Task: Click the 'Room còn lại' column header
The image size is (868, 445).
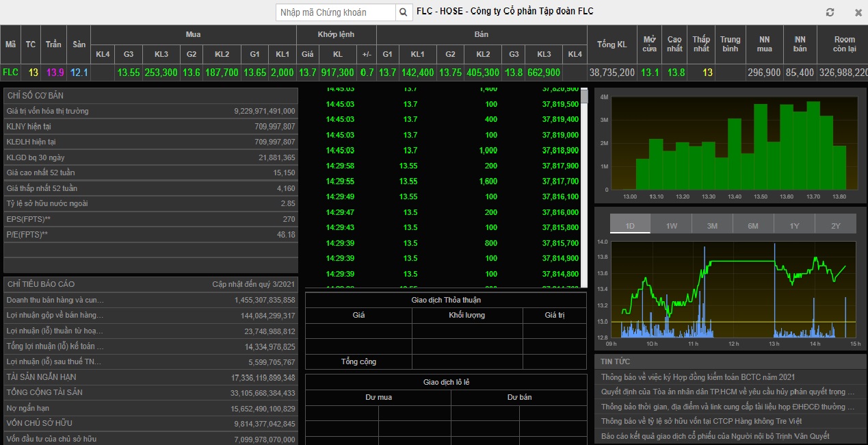Action: tap(844, 44)
